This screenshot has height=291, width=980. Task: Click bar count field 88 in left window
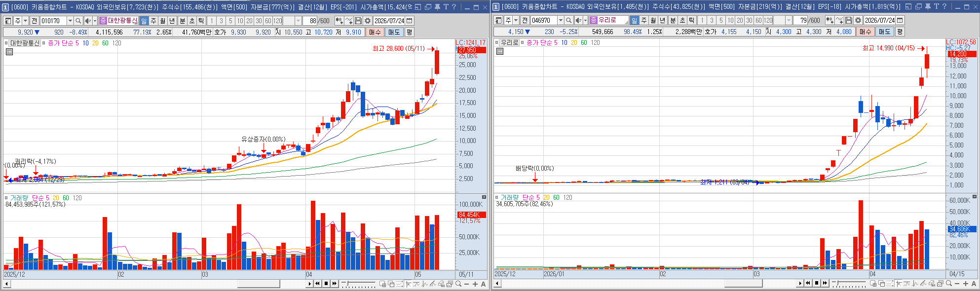point(310,21)
